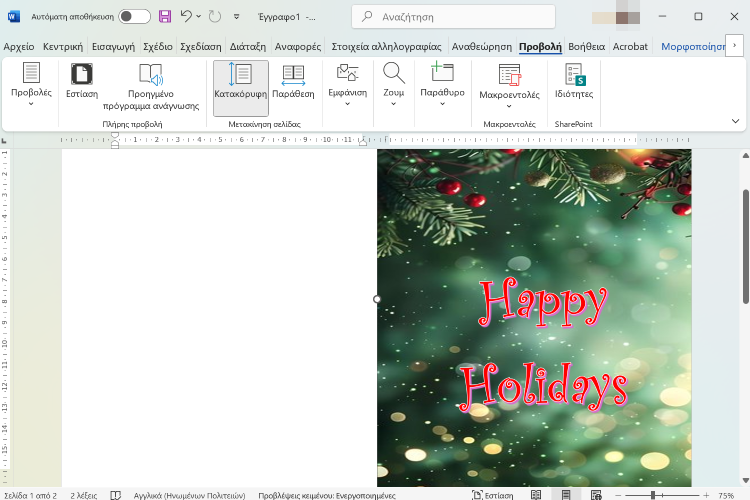Click the Word application icon
Image resolution: width=750 pixels, height=500 pixels.
coord(13,17)
